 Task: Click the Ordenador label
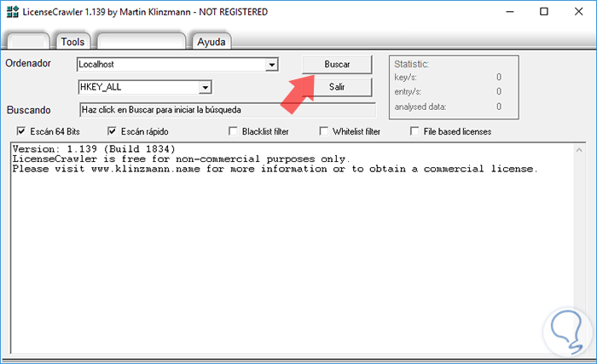28,63
